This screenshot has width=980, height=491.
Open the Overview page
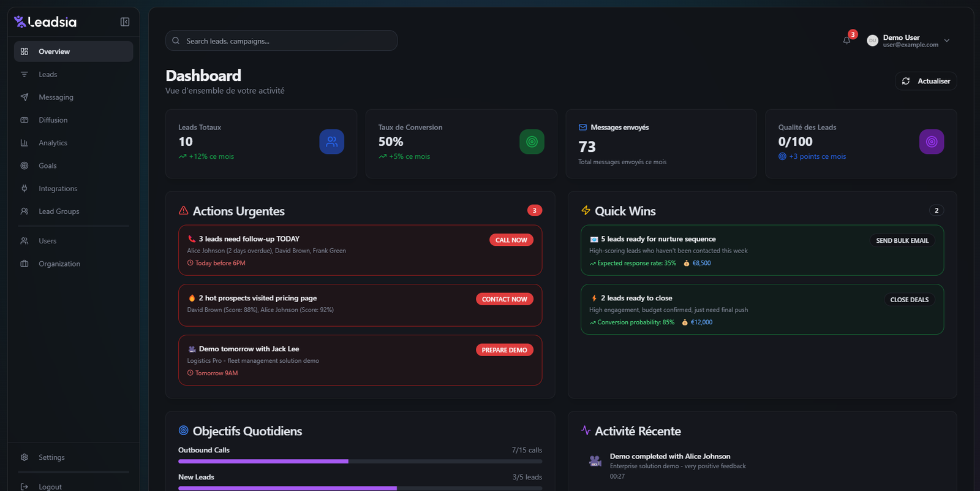tap(73, 51)
